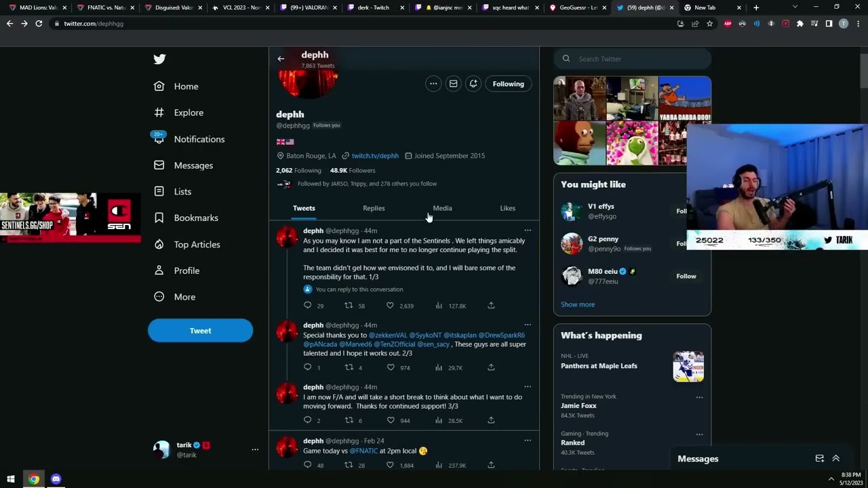Viewport: 868px width, 488px height.
Task: Reload page with browser refresh icon
Action: (x=39, y=24)
